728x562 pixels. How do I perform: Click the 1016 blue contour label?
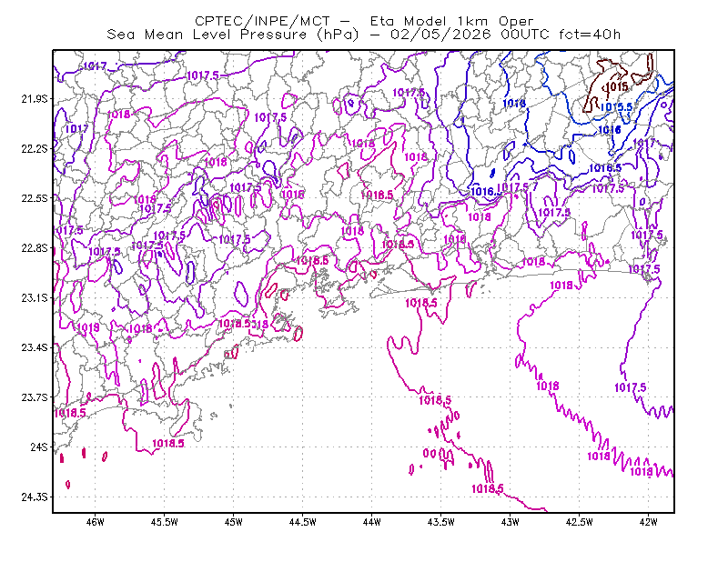[x=610, y=130]
